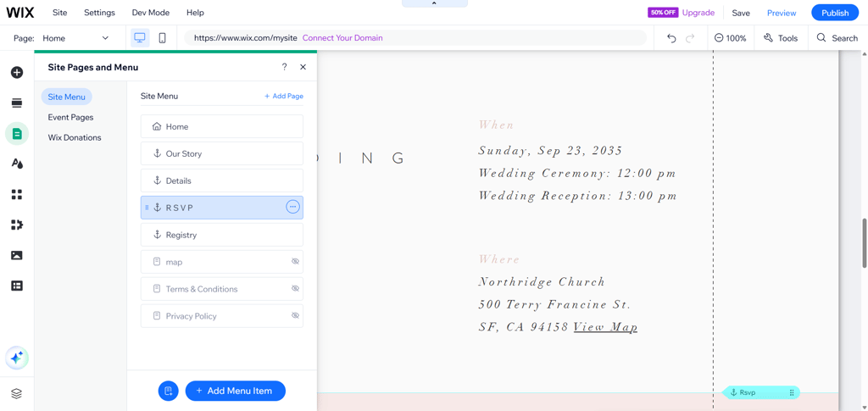Screen dimensions: 868x411
Task: Toggle visibility of the map page
Action: click(x=295, y=262)
